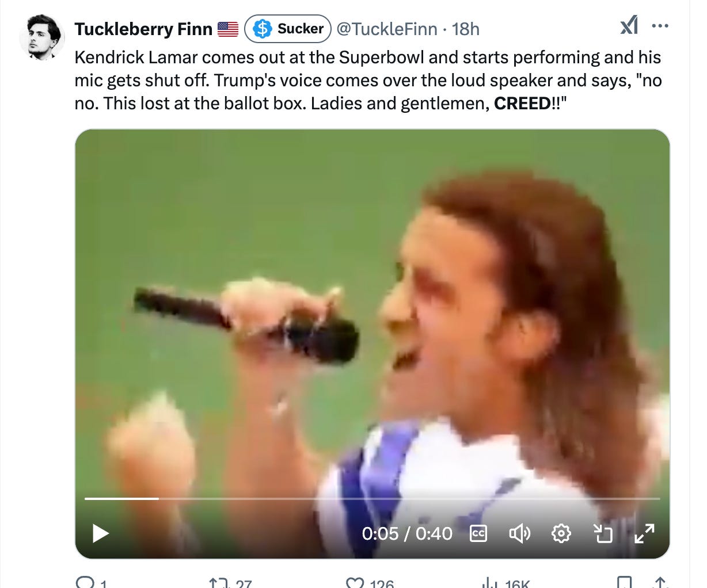Like the post using the heart icon
This screenshot has height=588, width=707.
click(355, 582)
